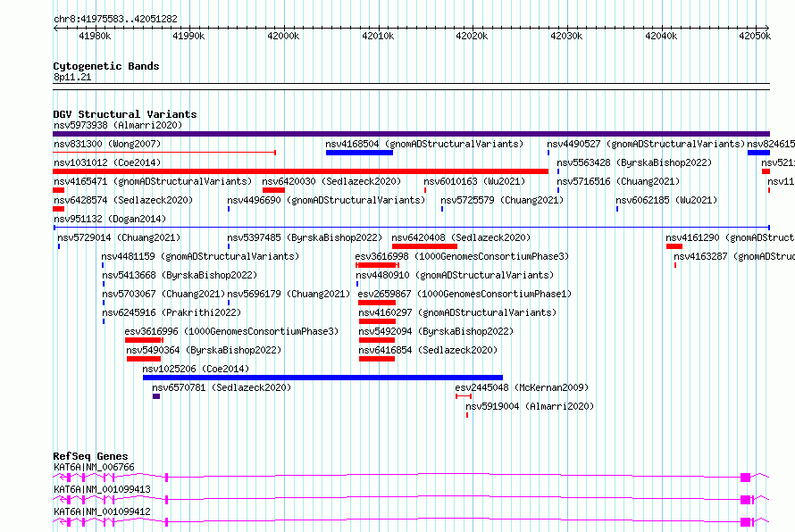This screenshot has width=795, height=532.
Task: Select nsv4496690 (gnomADStructuralVariants) label
Action: (326, 200)
